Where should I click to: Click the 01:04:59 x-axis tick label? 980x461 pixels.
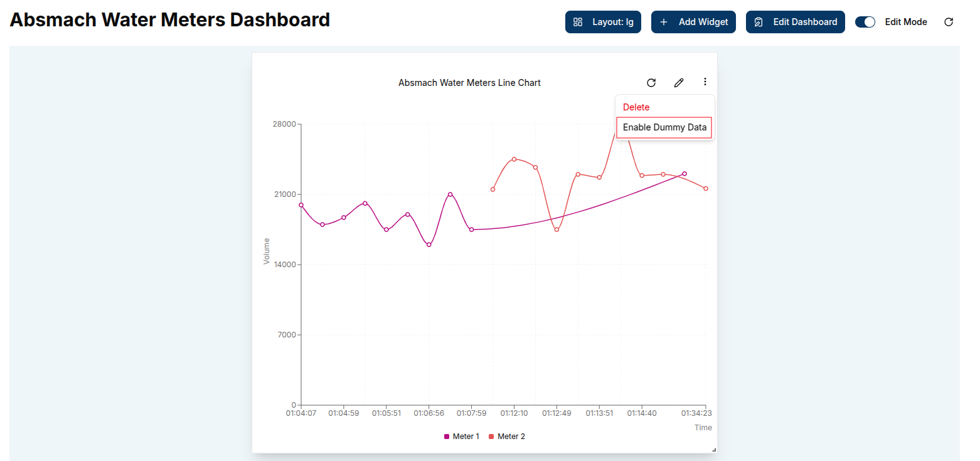coord(344,413)
